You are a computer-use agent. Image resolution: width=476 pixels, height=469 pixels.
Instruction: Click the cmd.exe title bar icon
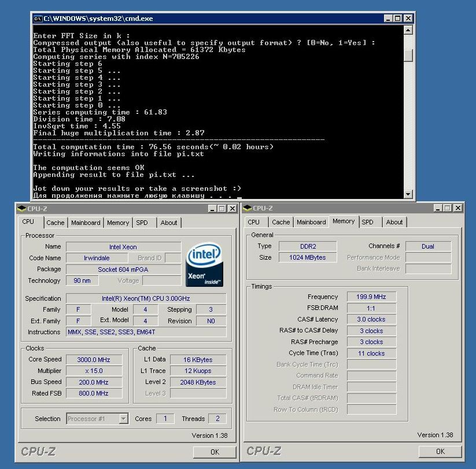[38, 19]
